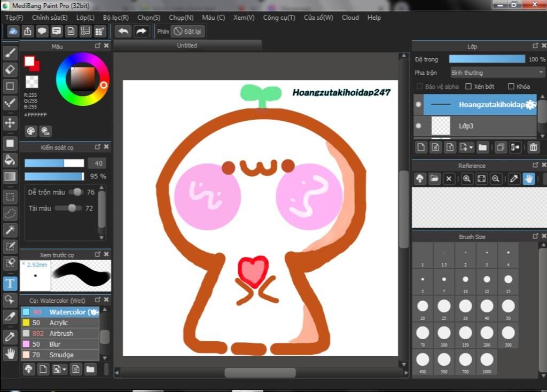547x392 pixels.
Task: Select the Operation (object) tool
Action: click(x=10, y=300)
